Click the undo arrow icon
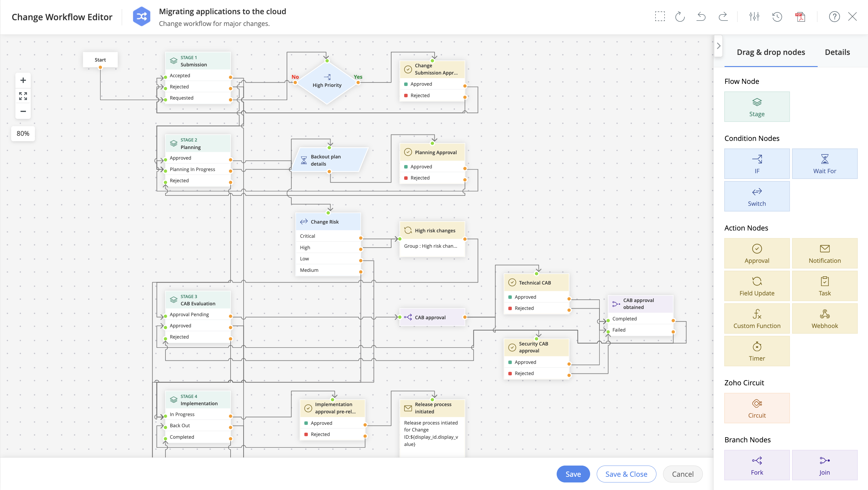 pos(701,17)
